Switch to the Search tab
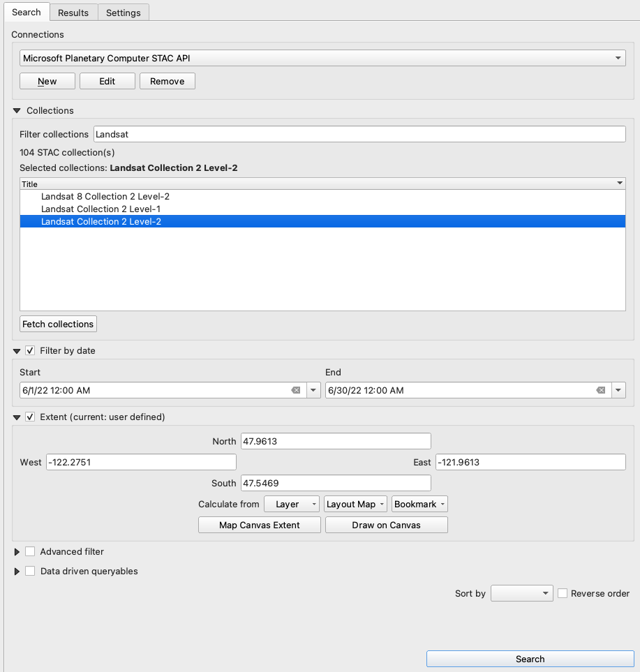This screenshot has height=672, width=640. click(27, 12)
